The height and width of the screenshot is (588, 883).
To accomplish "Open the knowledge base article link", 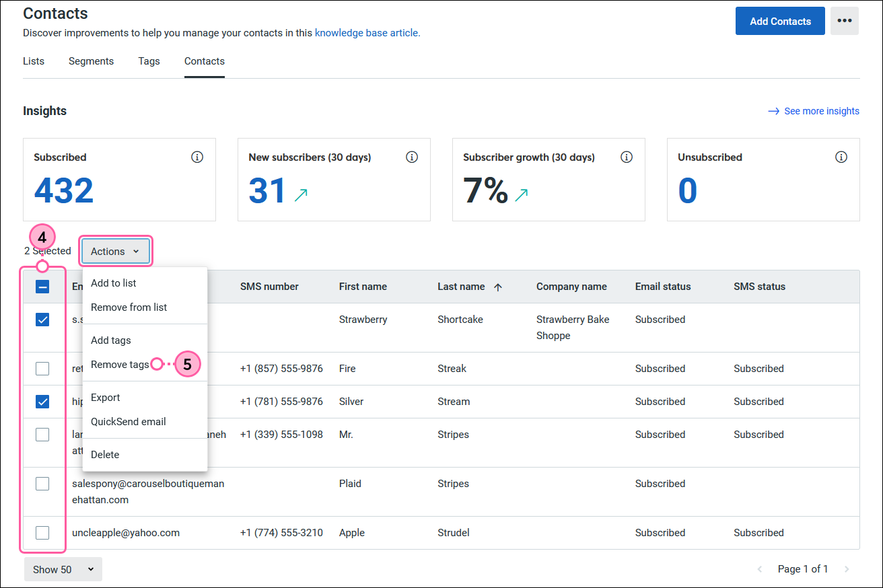I will pyautogui.click(x=367, y=32).
